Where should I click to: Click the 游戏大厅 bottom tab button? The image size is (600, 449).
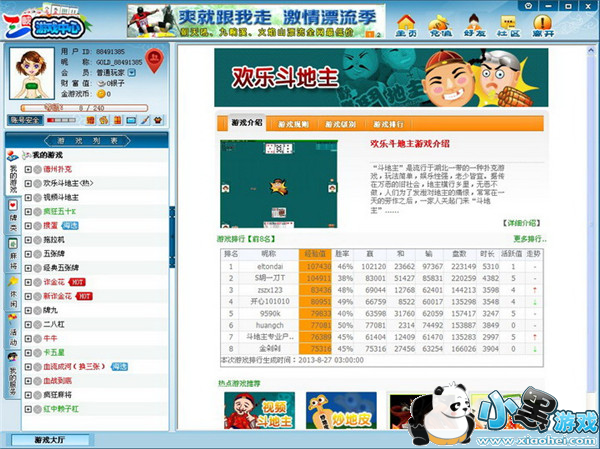[x=50, y=440]
